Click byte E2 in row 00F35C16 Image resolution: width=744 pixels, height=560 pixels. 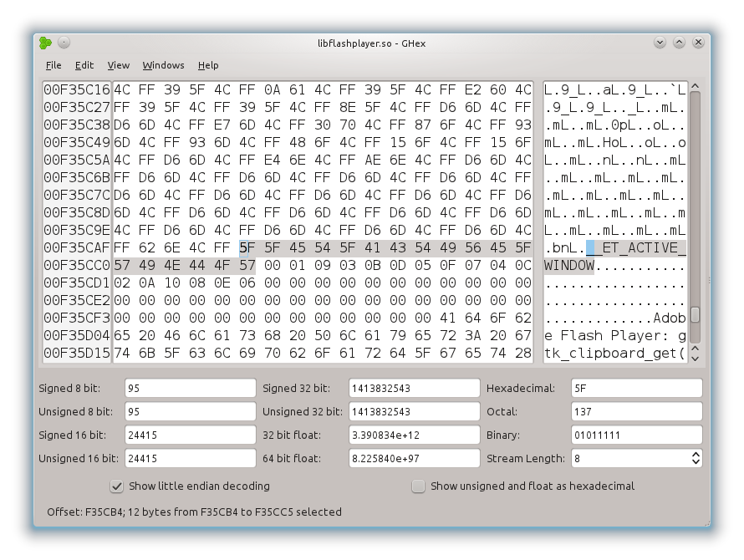tap(472, 89)
